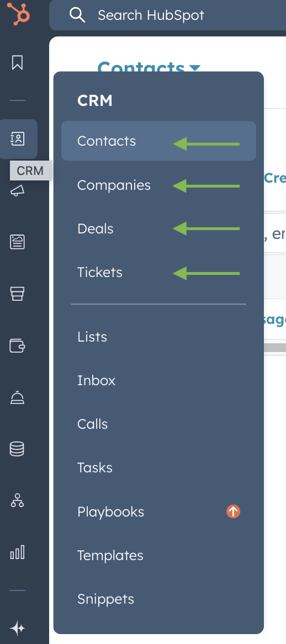286x644 pixels.
Task: Expand the Contacts title dropdown arrow
Action: (195, 68)
